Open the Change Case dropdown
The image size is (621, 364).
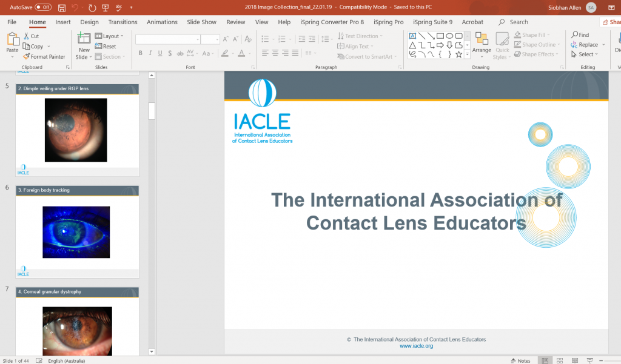click(x=208, y=53)
